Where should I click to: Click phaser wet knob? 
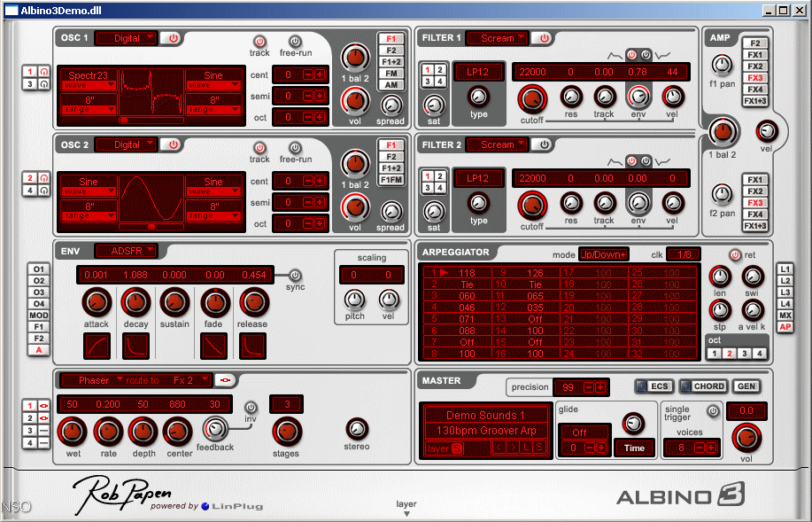[72, 432]
